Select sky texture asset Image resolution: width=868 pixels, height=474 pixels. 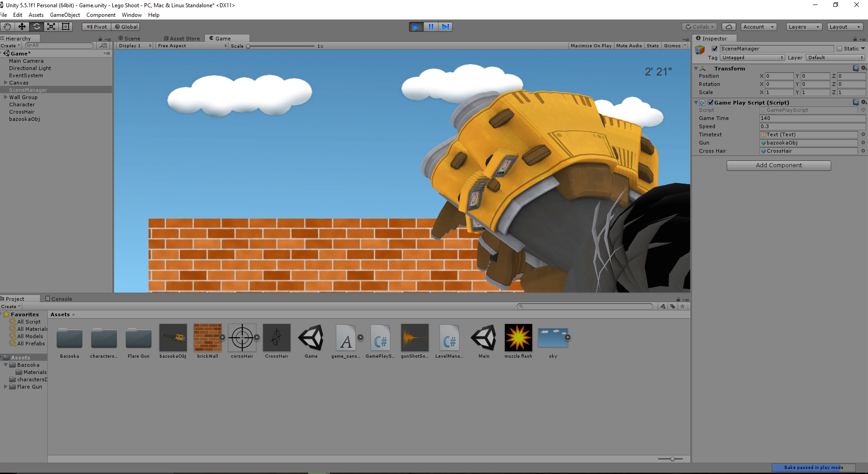[553, 341]
